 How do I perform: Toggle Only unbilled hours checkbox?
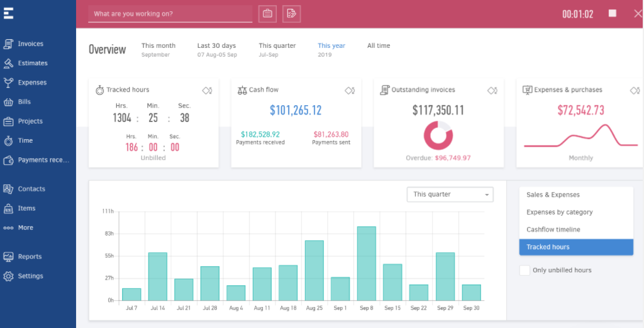[x=525, y=270]
